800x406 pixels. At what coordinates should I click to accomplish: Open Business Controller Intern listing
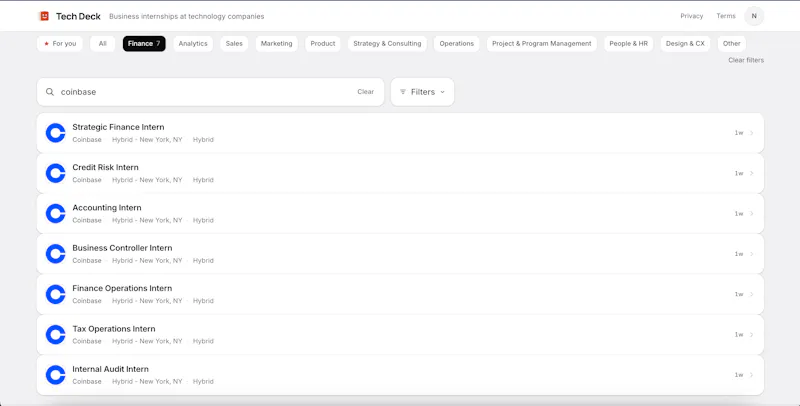click(x=400, y=254)
